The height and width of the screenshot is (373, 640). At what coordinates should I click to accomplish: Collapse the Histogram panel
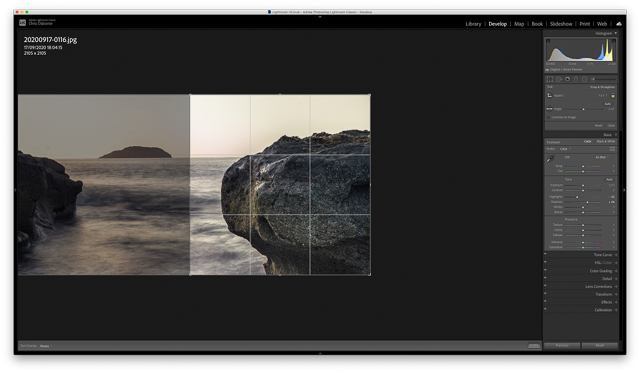616,33
